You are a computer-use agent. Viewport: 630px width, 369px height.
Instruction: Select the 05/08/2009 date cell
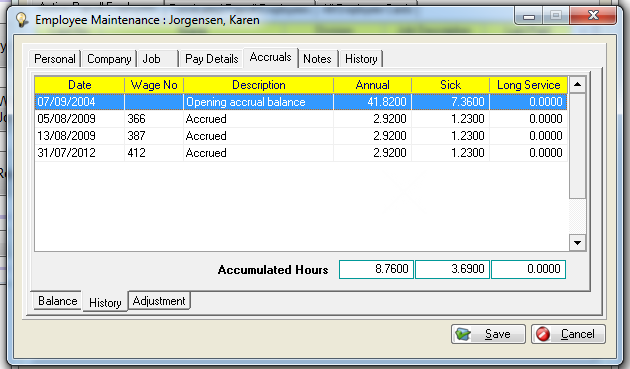(x=80, y=119)
